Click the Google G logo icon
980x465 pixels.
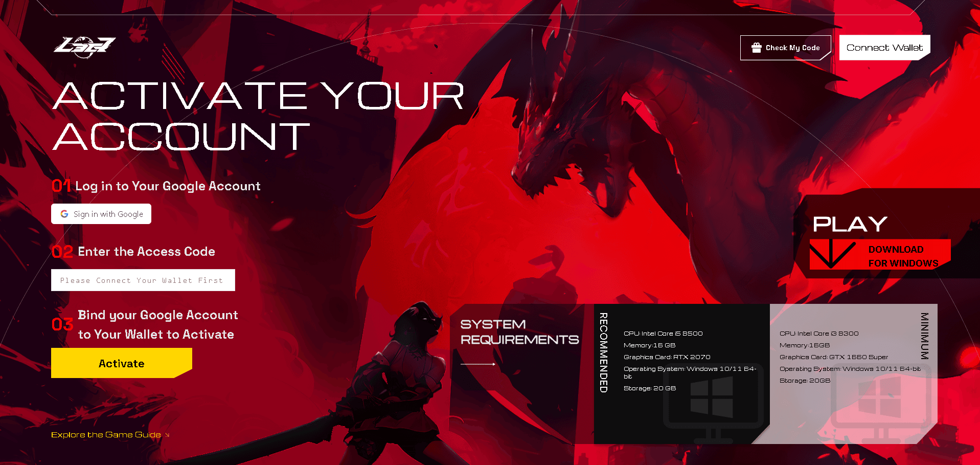point(64,214)
